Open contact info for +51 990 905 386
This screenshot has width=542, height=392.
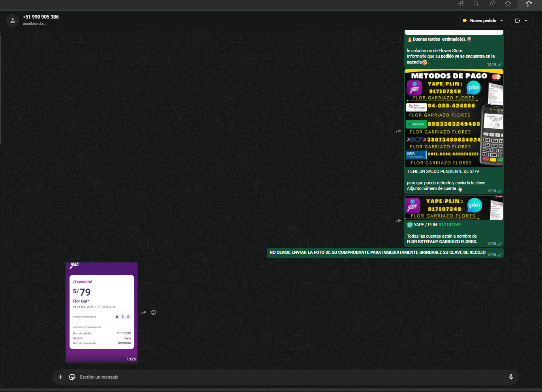pyautogui.click(x=41, y=17)
